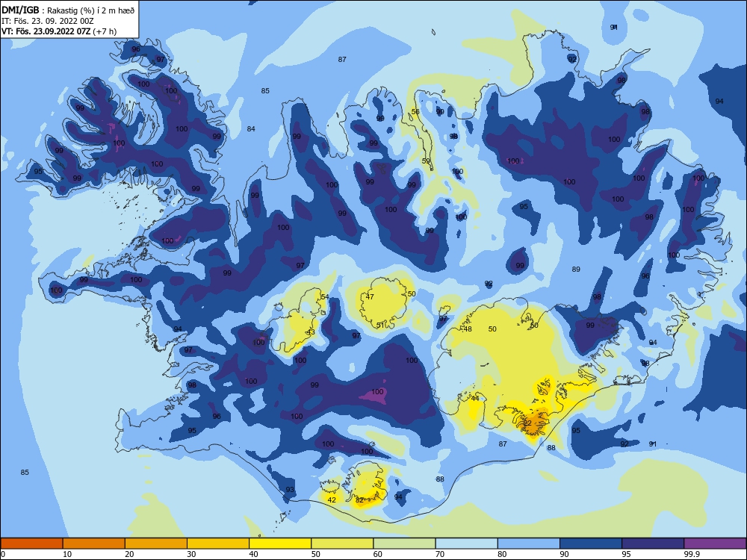Screen dimensions: 747x560
Task: Click the 30–40 amber legend swatch
Action: [218, 544]
